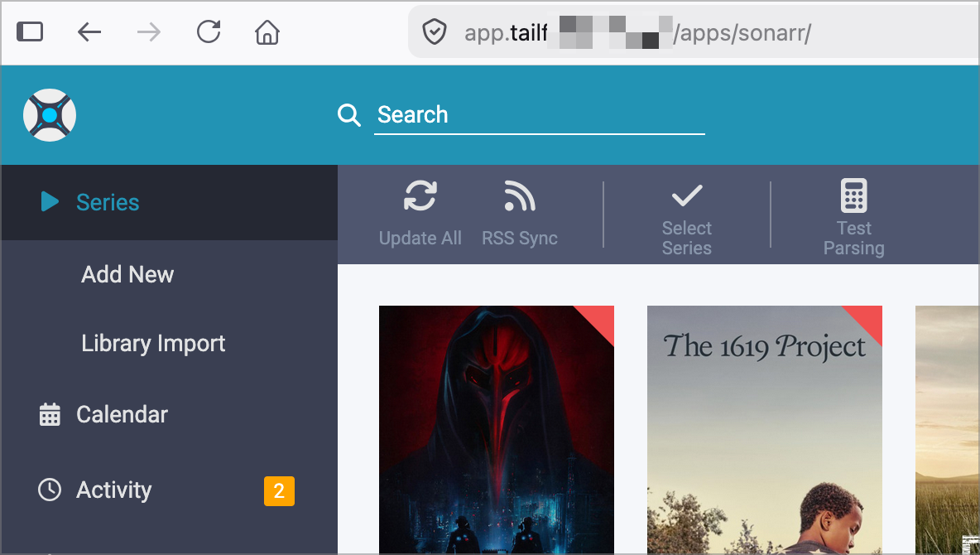Click the magnifying glass search icon
980x555 pixels.
(348, 115)
